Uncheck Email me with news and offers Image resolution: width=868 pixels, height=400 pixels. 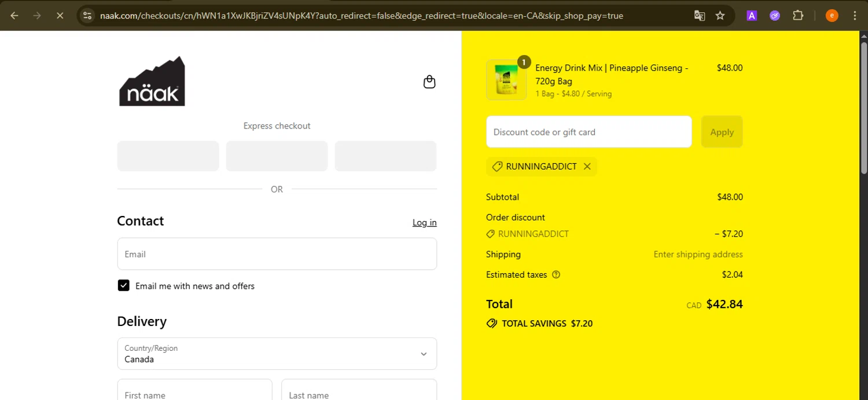[123, 285]
